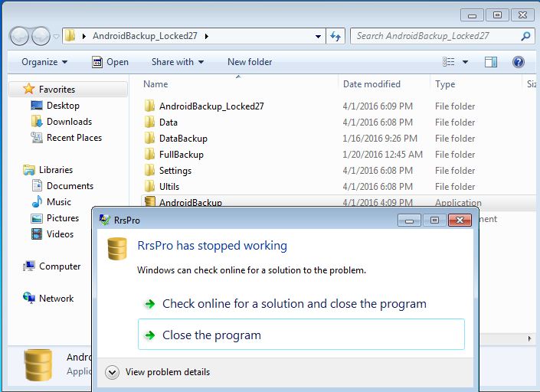
Task: Click the Network globe icon
Action: tap(29, 298)
